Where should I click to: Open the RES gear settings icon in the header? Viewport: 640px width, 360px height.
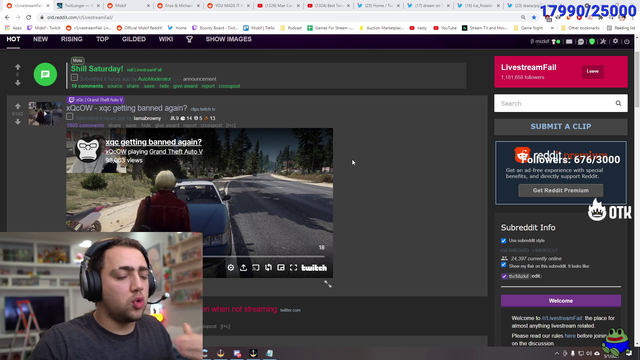[615, 41]
